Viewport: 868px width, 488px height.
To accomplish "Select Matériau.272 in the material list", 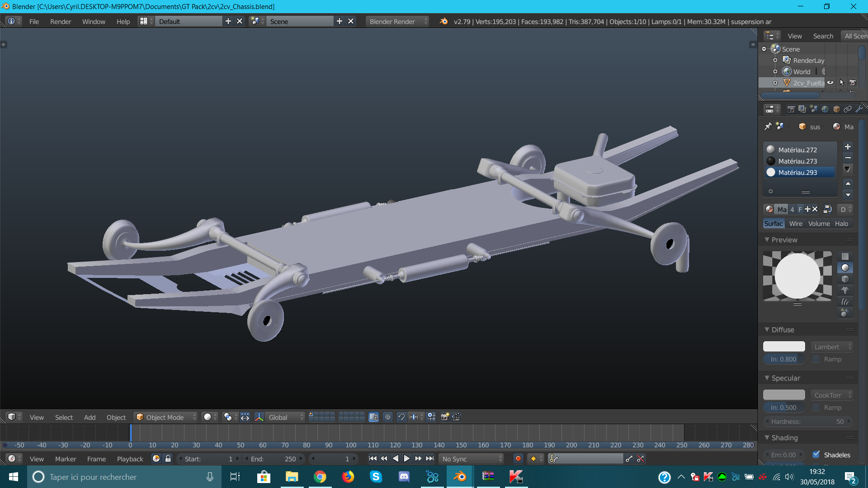I will pos(797,150).
